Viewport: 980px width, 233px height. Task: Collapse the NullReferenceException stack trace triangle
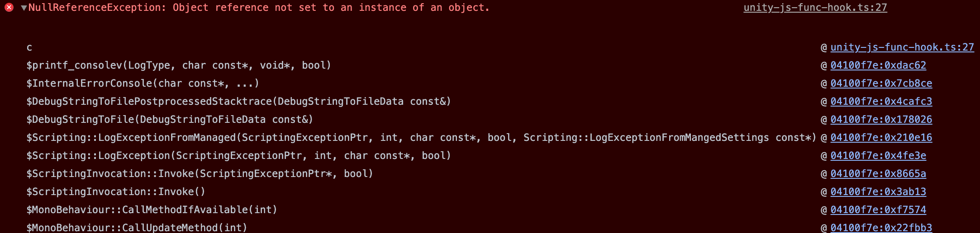pyautogui.click(x=24, y=8)
